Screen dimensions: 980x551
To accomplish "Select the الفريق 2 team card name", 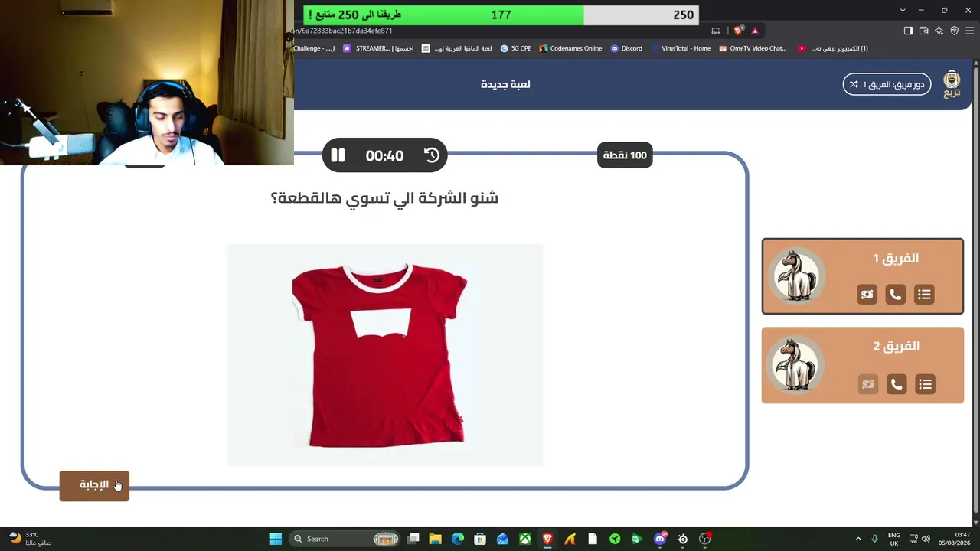I will 896,347.
